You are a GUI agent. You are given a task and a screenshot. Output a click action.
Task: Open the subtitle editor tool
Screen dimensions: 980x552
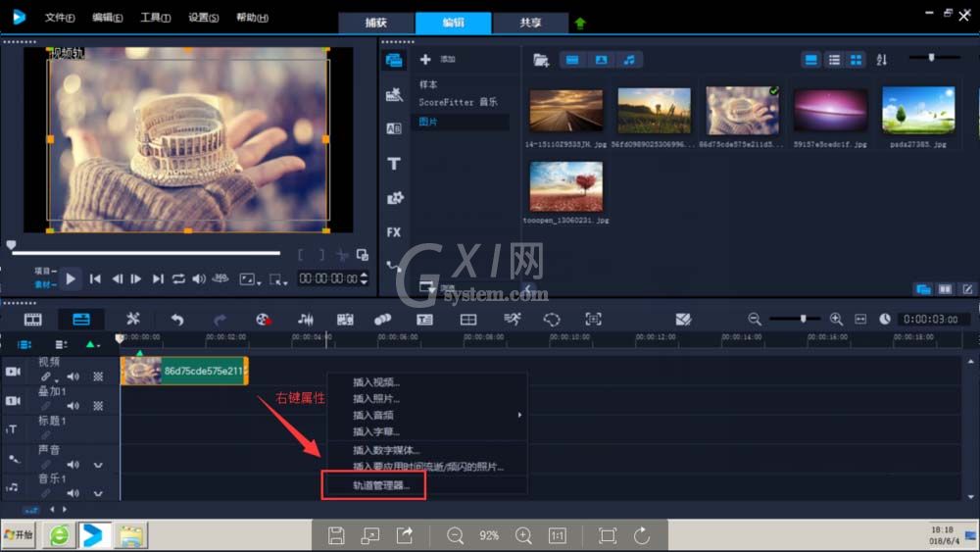pyautogui.click(x=424, y=320)
